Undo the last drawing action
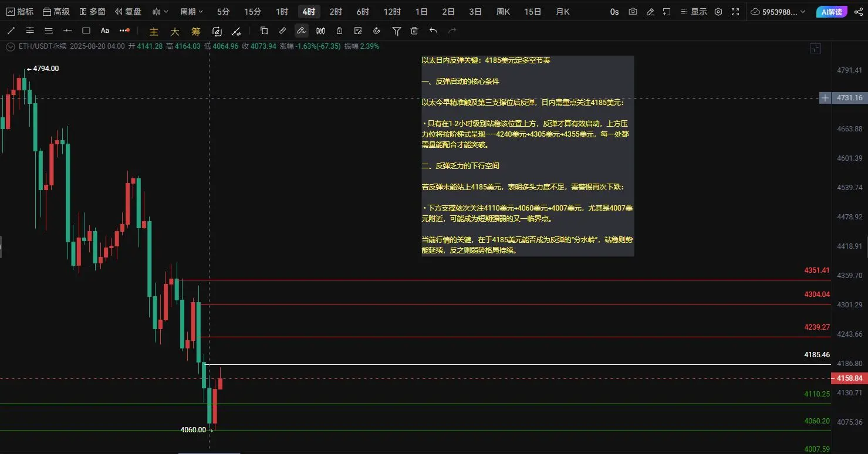868x454 pixels. point(433,31)
